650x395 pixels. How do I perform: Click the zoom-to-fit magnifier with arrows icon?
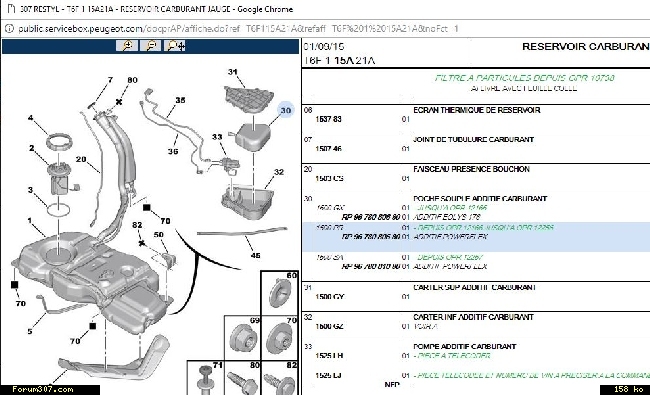click(175, 46)
